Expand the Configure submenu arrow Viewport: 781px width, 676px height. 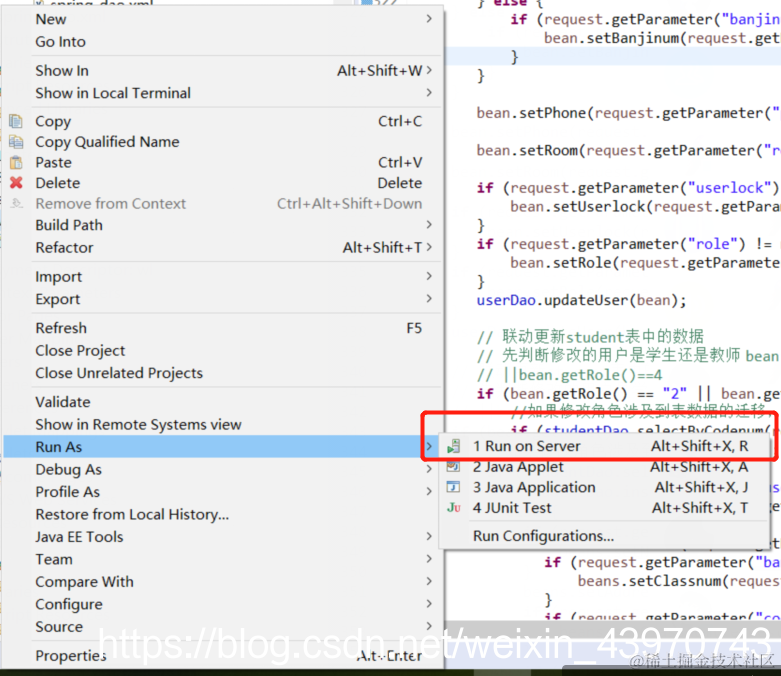(x=429, y=603)
